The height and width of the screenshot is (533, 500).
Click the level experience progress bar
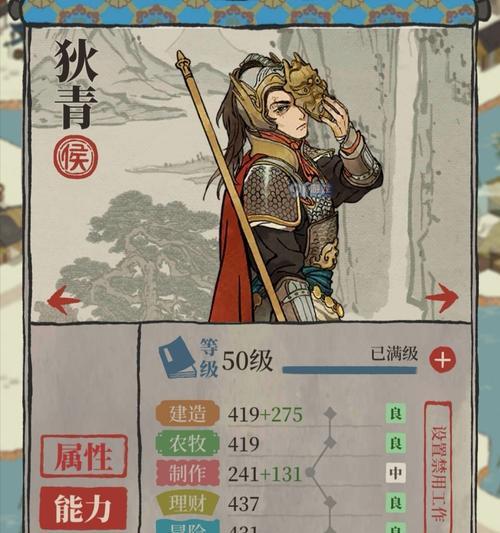pyautogui.click(x=350, y=370)
